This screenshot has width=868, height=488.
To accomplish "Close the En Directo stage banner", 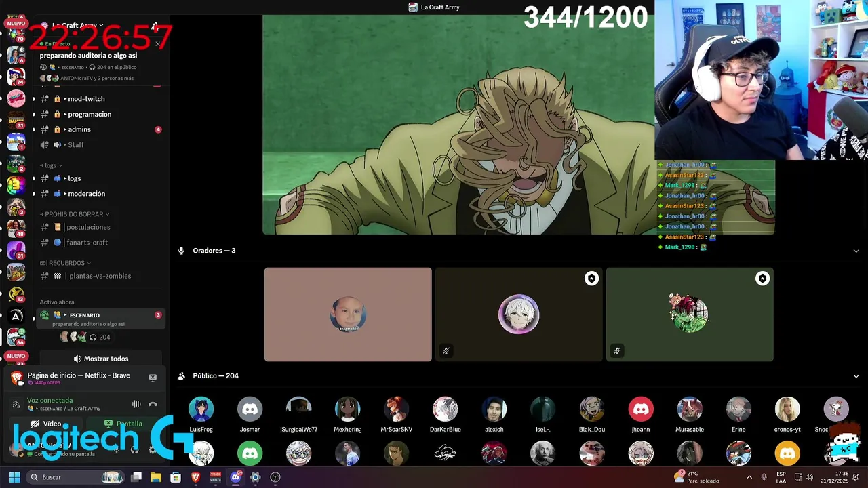I will (x=157, y=44).
